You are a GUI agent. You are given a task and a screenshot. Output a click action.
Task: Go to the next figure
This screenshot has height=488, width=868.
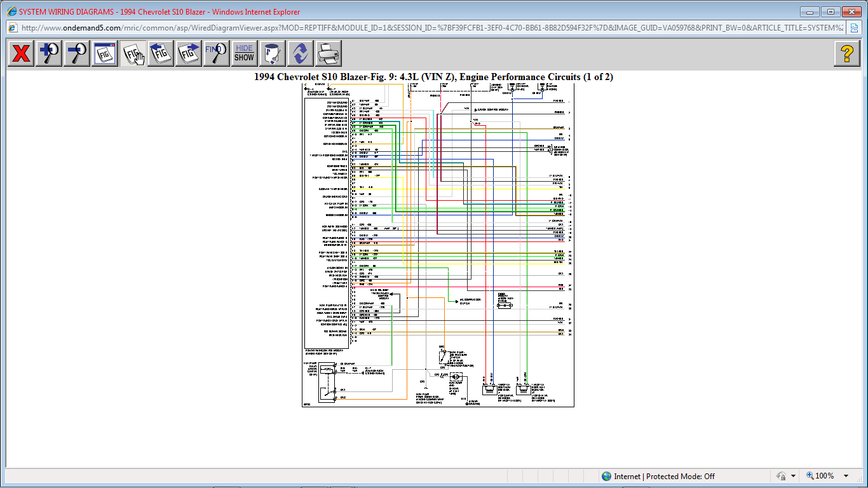pos(189,53)
